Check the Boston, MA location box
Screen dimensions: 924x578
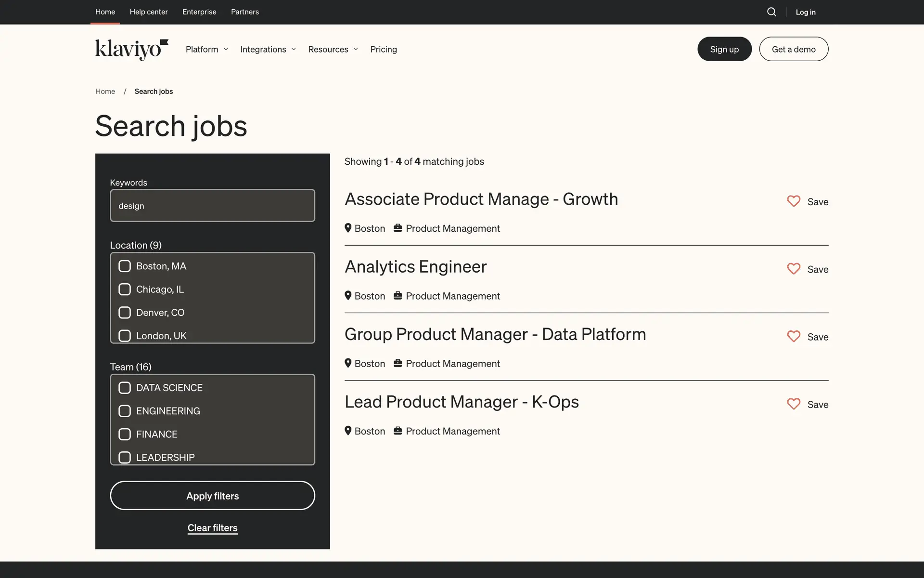tap(125, 266)
